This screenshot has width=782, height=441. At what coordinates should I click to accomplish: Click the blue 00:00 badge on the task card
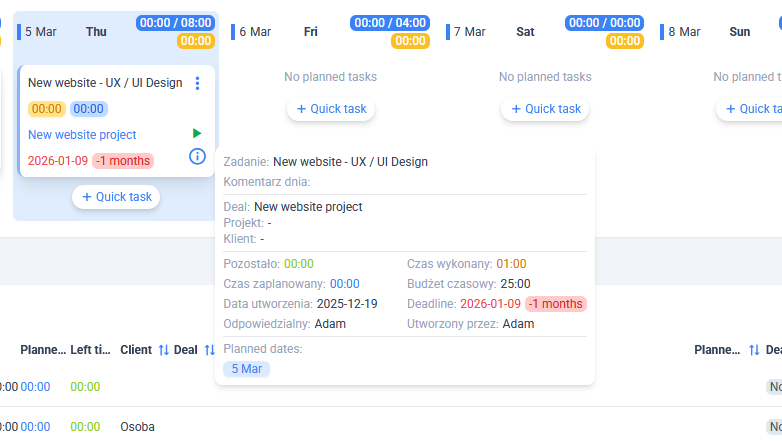[x=89, y=109]
